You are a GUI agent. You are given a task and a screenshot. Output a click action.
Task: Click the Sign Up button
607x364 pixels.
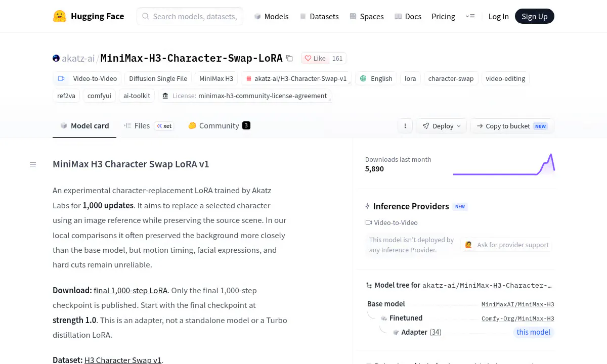(x=535, y=16)
